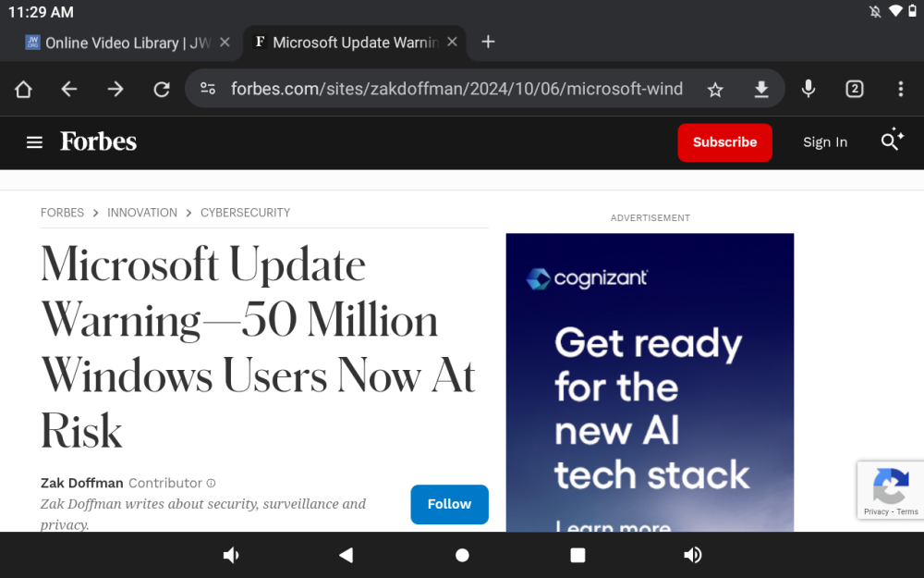Open the tab switcher showing two tabs
This screenshot has width=924, height=578.
(854, 89)
